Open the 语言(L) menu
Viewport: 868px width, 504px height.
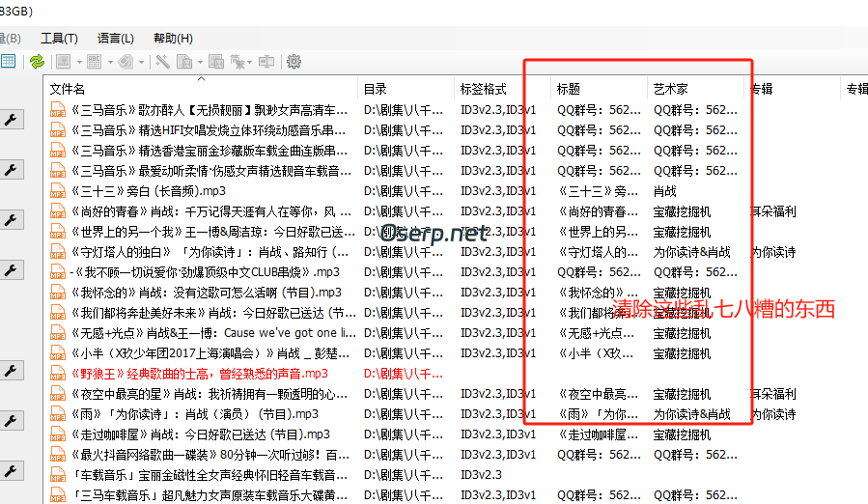[116, 39]
